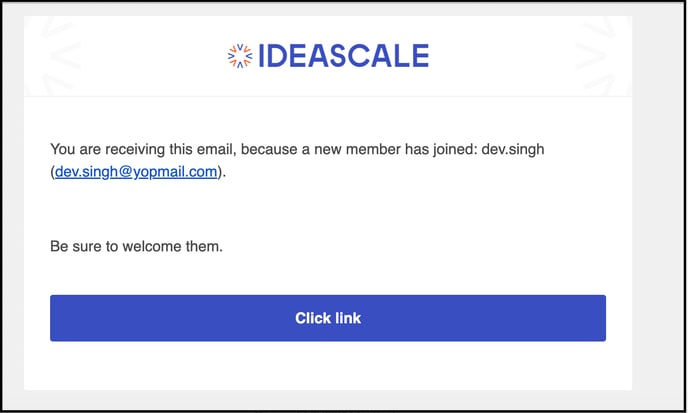This screenshot has width=688, height=413.
Task: Click the gray margin right of the email card
Action: click(x=657, y=206)
